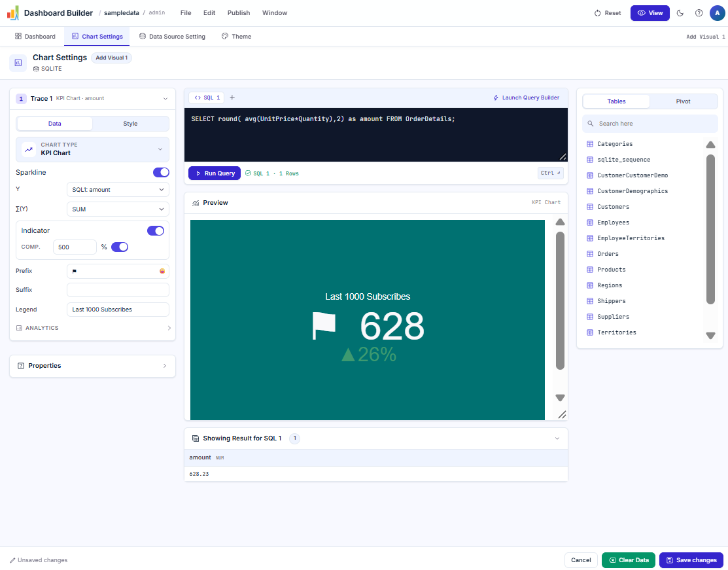Open the Publish menu

pos(239,13)
